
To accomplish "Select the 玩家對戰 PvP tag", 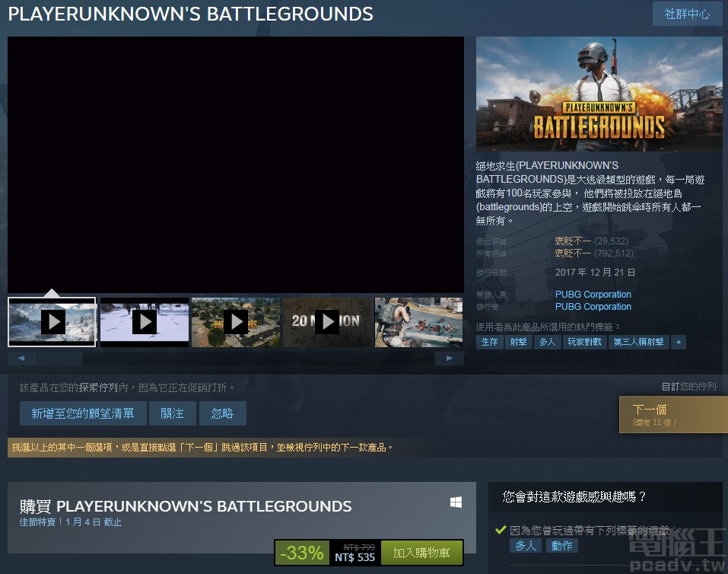I will click(586, 342).
